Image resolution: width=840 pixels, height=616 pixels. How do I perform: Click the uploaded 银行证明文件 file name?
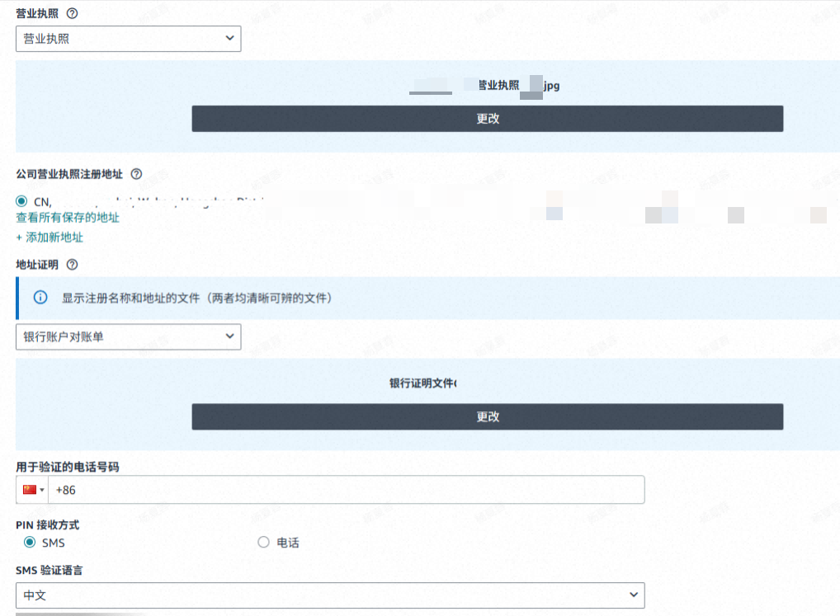(x=422, y=383)
